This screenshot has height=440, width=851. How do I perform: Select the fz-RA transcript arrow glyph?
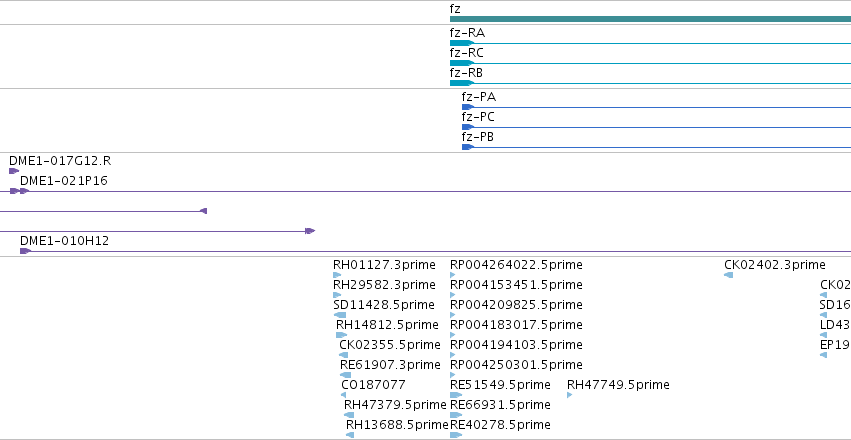point(462,43)
